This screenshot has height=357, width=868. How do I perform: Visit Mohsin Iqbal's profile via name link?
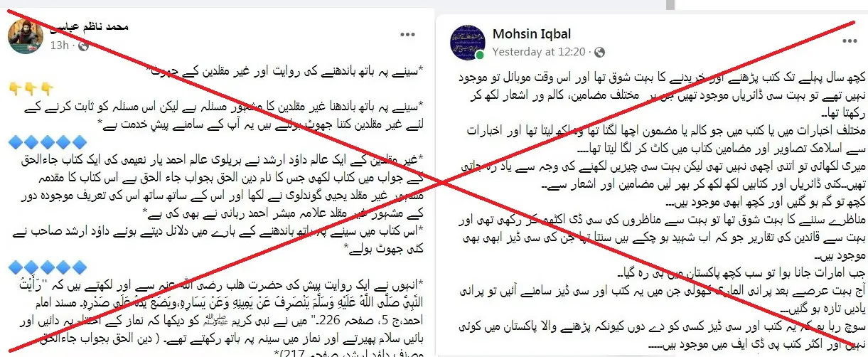532,34
